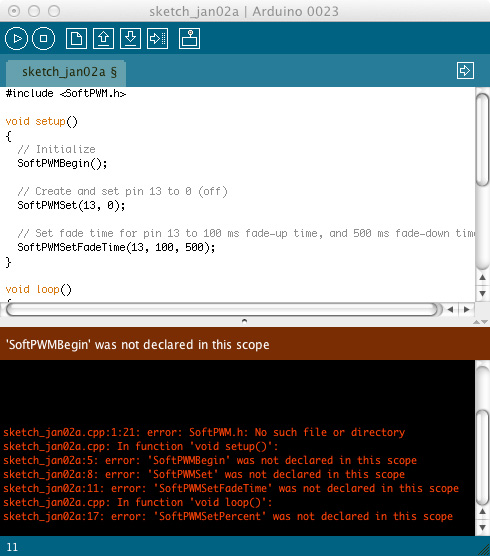Open the Serial Monitor
This screenshot has height=556, width=490.
(x=189, y=38)
